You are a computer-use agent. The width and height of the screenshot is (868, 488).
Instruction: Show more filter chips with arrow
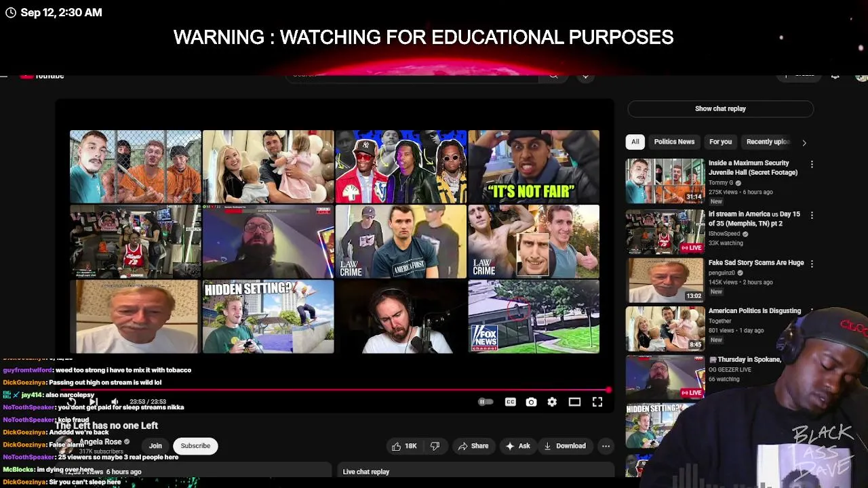coord(804,142)
